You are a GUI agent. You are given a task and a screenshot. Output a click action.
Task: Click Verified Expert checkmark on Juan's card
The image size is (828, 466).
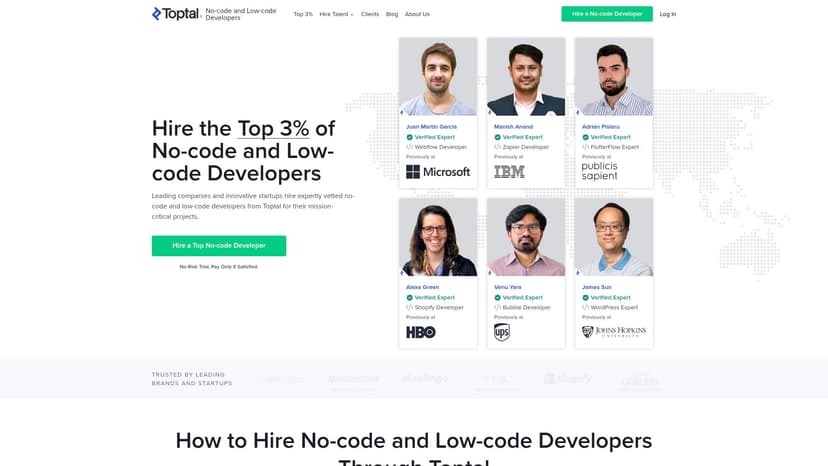pos(409,137)
